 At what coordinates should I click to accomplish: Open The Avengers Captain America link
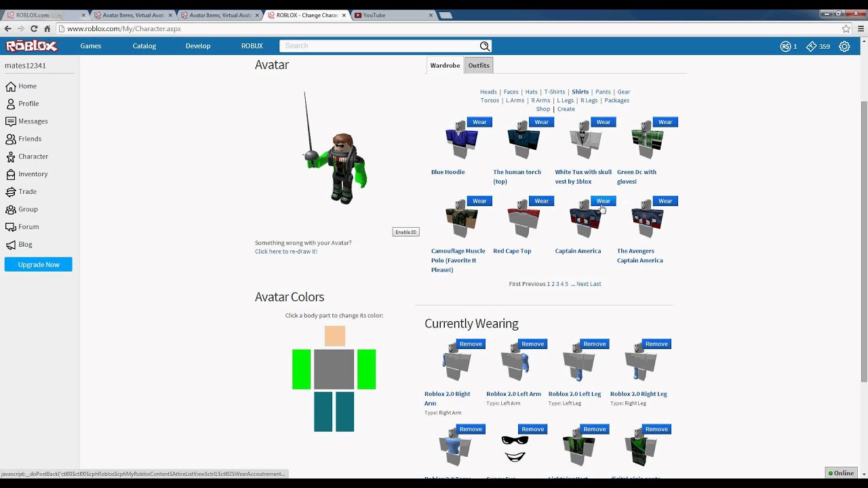[x=640, y=256]
